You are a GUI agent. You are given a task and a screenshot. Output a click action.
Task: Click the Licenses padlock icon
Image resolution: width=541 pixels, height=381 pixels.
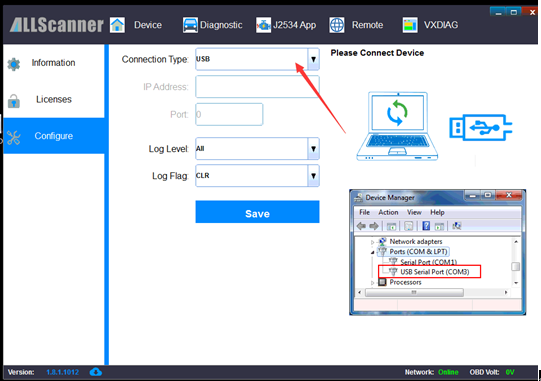[x=14, y=101]
